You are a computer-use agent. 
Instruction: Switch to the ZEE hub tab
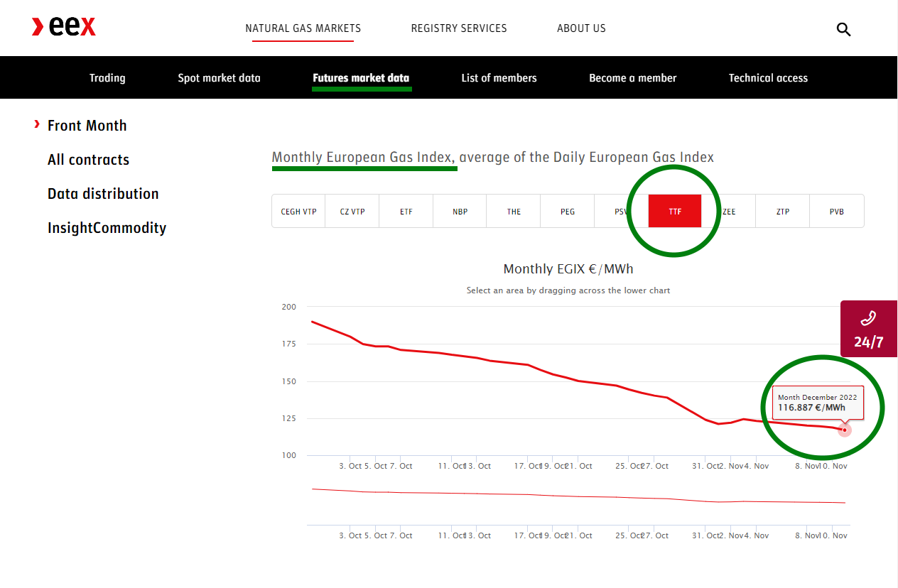(x=729, y=211)
